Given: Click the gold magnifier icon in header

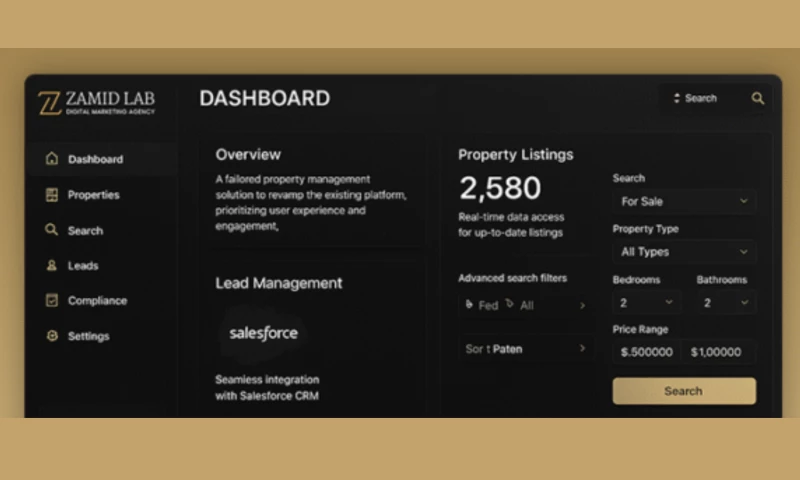Looking at the screenshot, I should click(758, 98).
